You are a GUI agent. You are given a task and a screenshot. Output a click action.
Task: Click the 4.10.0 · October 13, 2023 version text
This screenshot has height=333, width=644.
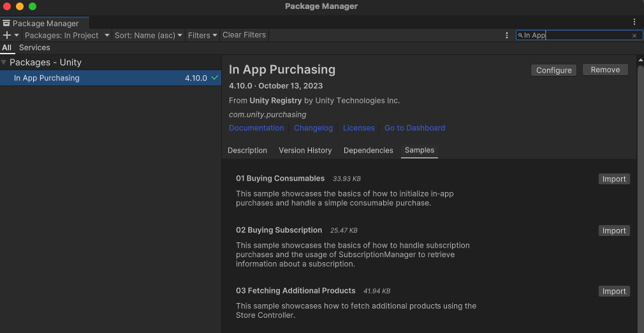pos(275,86)
